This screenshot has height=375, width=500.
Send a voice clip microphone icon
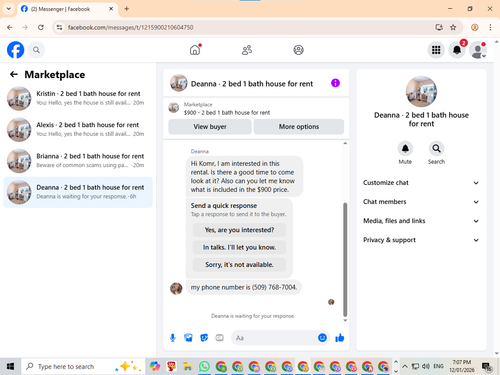tap(173, 338)
